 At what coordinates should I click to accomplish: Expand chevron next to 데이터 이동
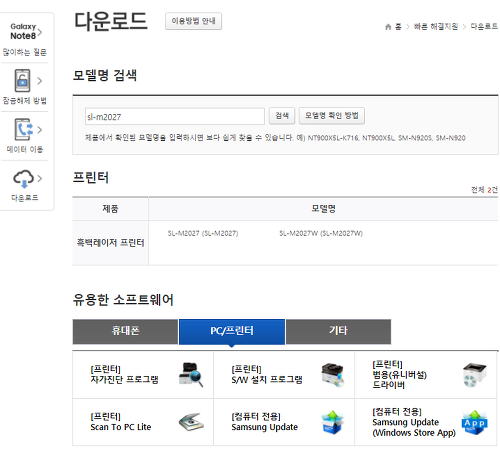40,130
